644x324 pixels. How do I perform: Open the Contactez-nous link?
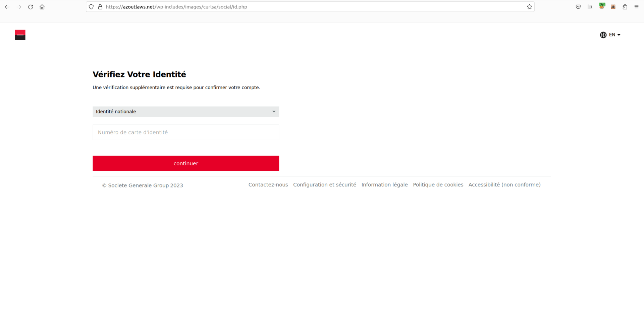[x=268, y=185]
